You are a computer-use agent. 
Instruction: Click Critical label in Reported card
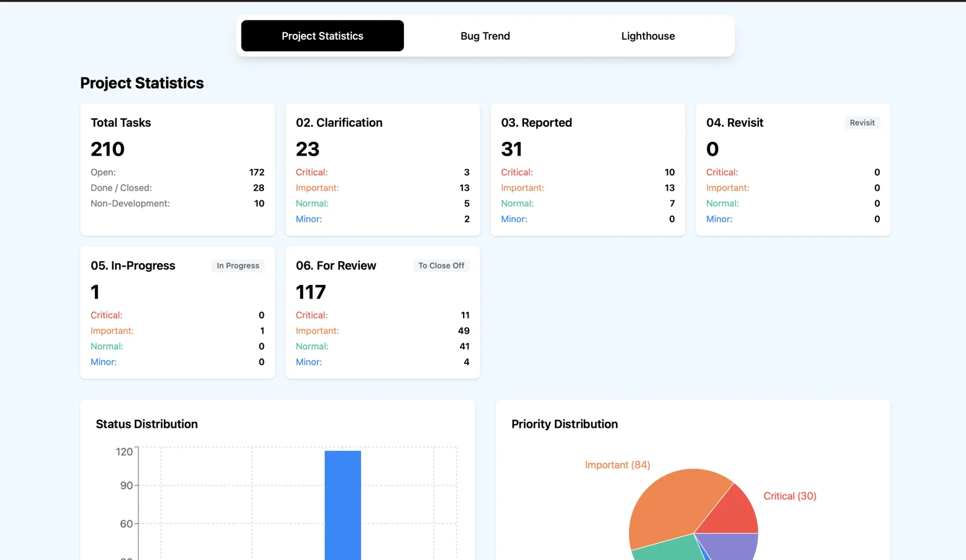click(517, 172)
